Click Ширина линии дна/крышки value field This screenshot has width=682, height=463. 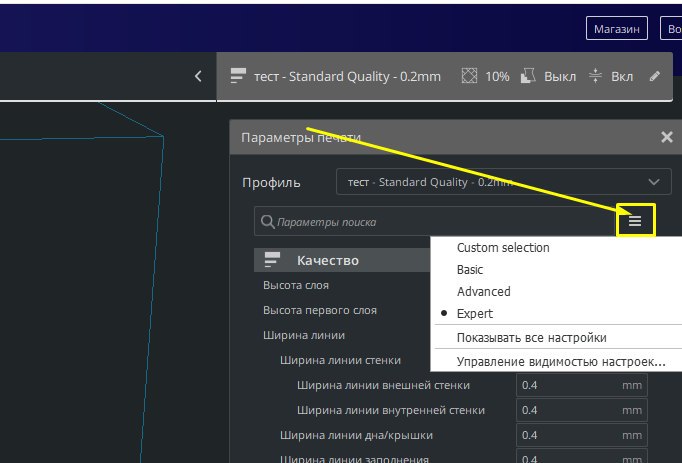582,435
